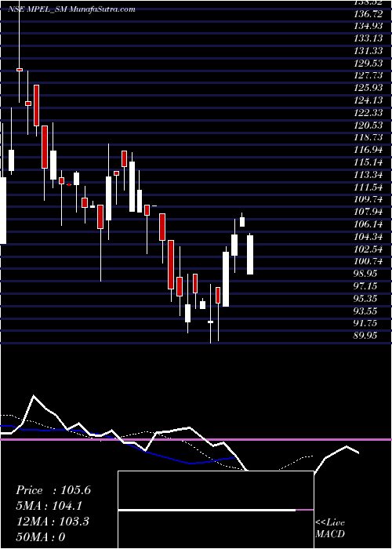The image size is (392, 549).
Task: Click the 109.74 price axis label
Action: (368, 199)
